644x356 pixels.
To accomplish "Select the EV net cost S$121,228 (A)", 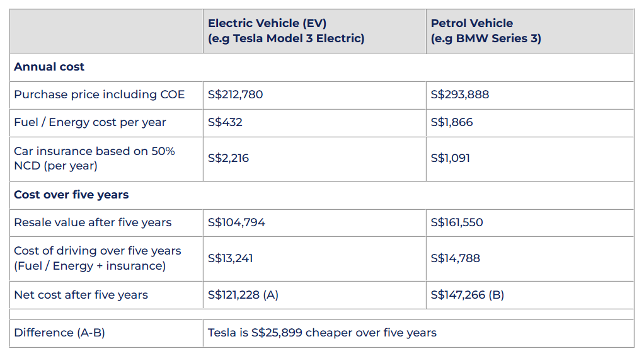I will pos(243,295).
